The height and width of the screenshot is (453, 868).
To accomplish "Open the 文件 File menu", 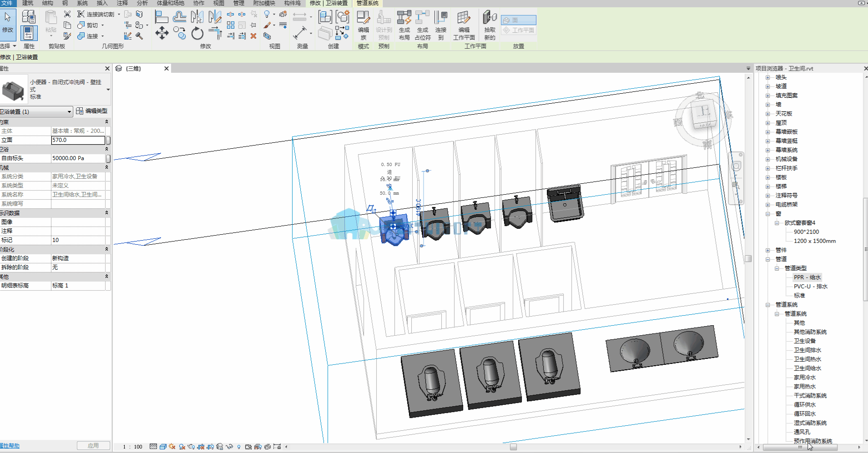I will [7, 3].
